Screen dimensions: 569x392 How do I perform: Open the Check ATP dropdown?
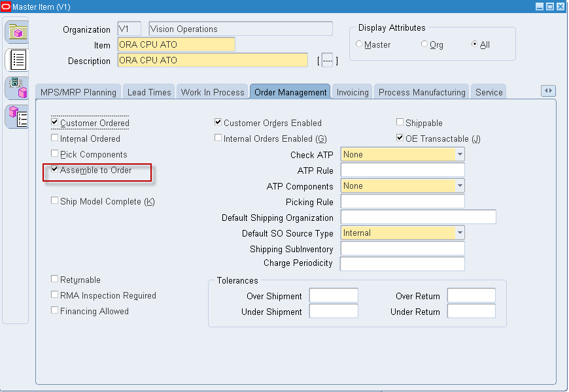coord(460,154)
